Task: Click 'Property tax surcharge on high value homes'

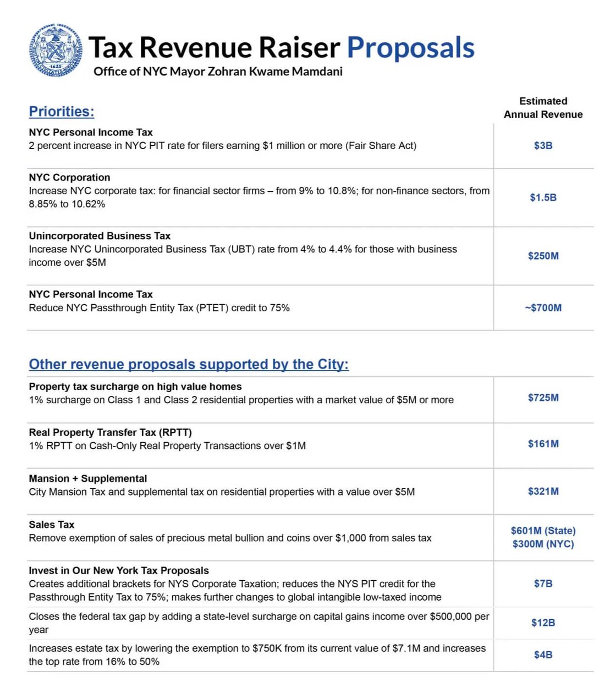Action: 135,387
